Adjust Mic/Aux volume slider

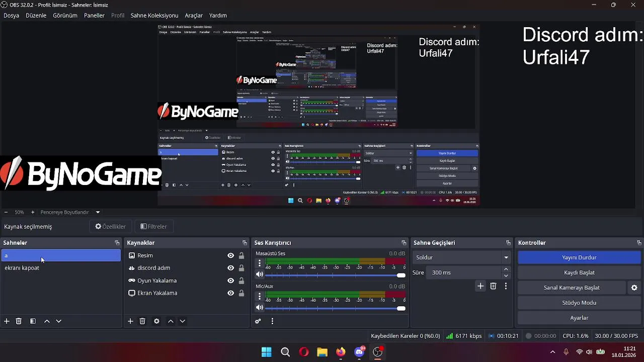point(335,308)
